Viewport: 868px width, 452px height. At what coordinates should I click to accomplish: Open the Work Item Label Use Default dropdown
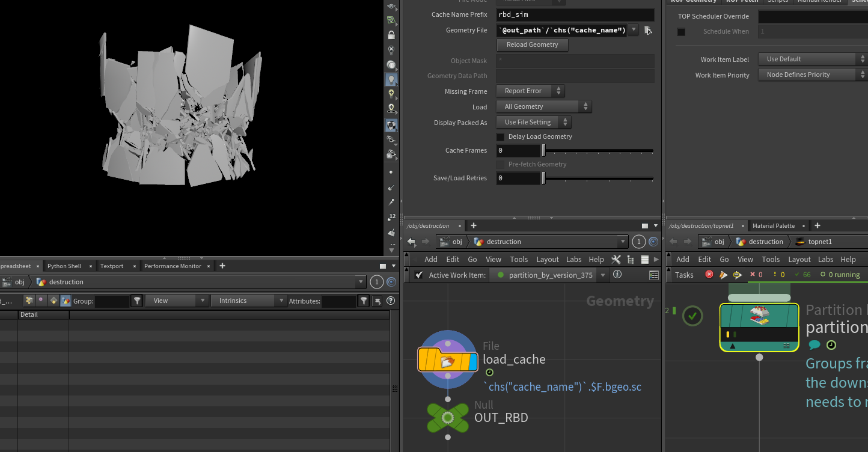pos(813,59)
